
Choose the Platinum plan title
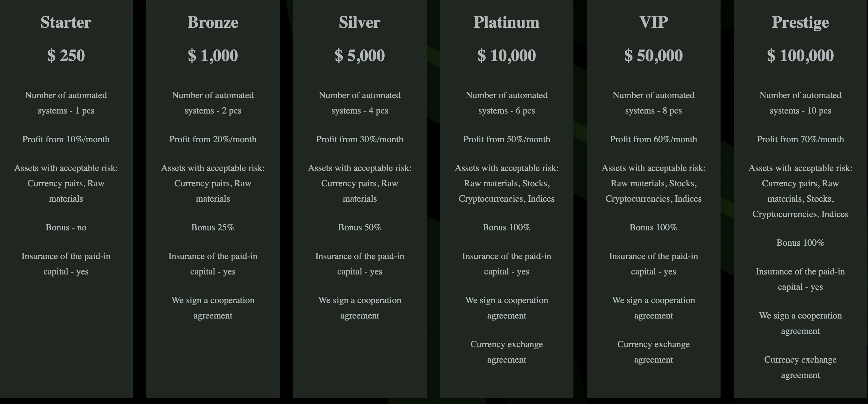tap(506, 22)
